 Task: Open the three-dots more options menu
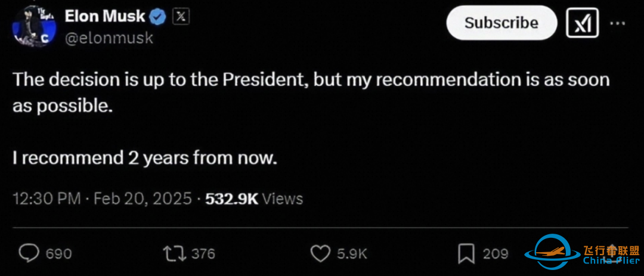[x=617, y=23]
